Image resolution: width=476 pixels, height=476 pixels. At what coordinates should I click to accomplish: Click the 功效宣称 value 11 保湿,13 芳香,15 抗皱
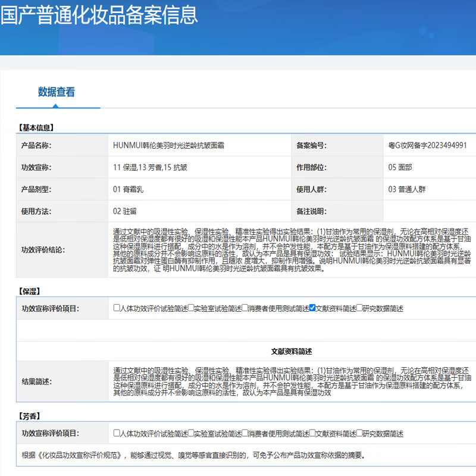150,168
